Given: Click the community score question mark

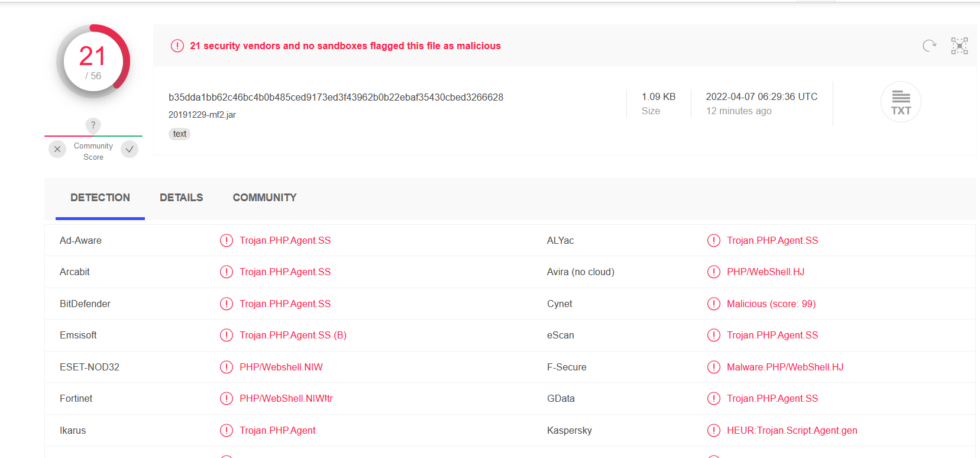Looking at the screenshot, I should (93, 125).
